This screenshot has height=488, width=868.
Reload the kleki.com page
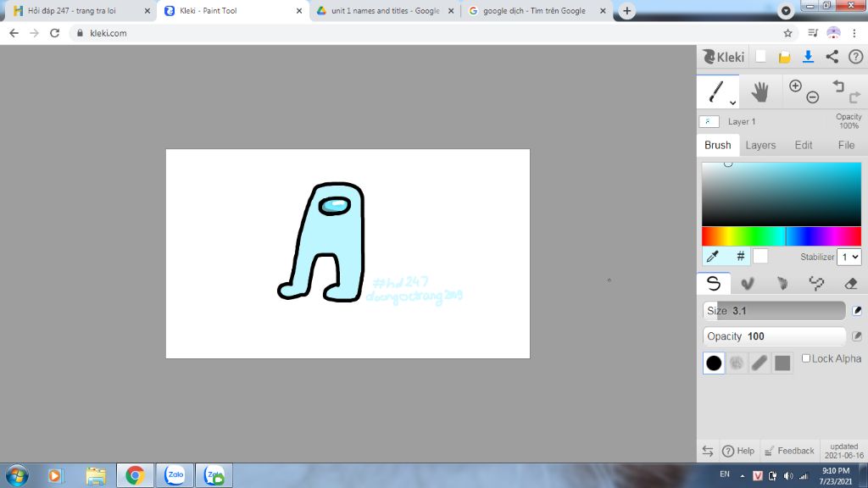(x=54, y=33)
